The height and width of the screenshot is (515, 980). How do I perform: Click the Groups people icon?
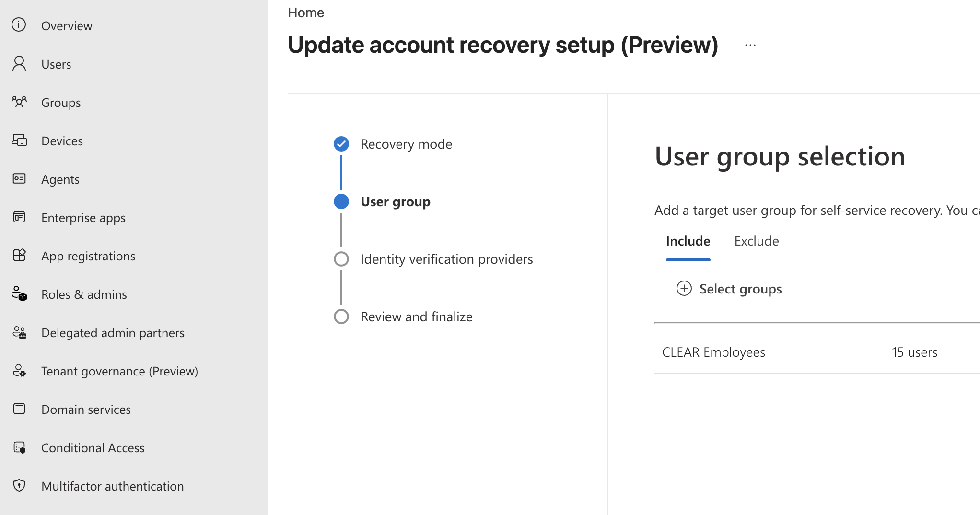pyautogui.click(x=19, y=102)
